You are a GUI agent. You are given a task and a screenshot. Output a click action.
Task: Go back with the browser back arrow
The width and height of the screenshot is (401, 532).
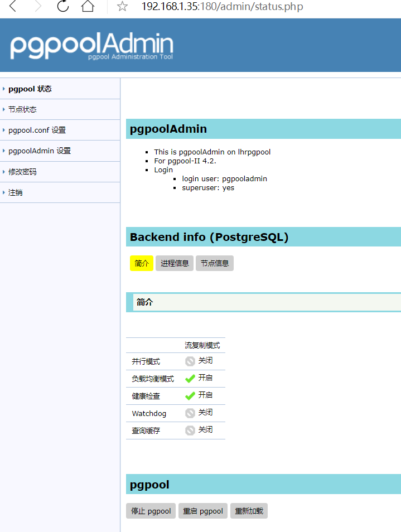[x=13, y=6]
